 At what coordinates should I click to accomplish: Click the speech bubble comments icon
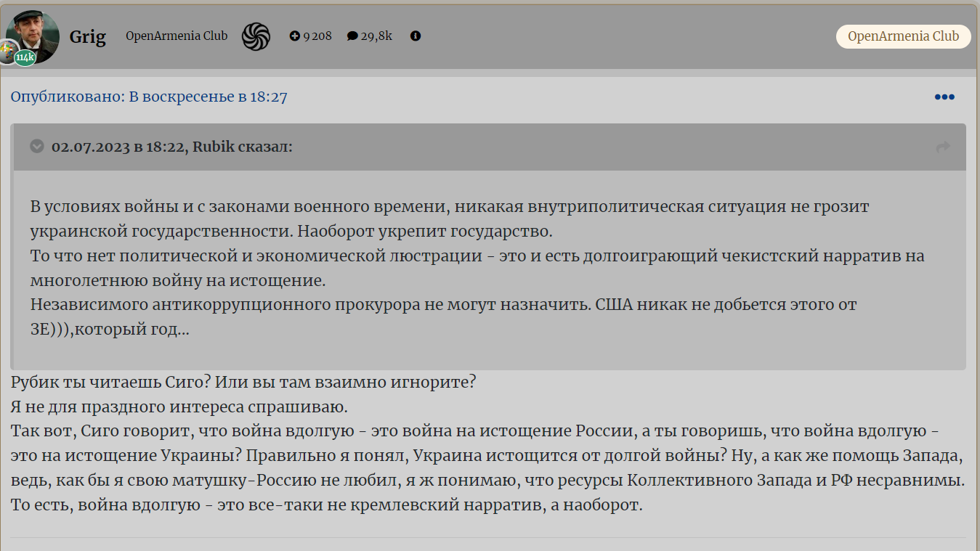352,35
